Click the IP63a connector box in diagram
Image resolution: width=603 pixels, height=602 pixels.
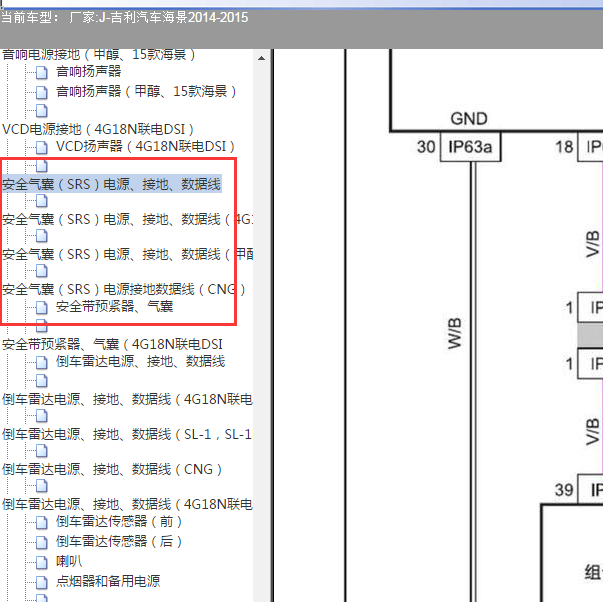(x=470, y=147)
